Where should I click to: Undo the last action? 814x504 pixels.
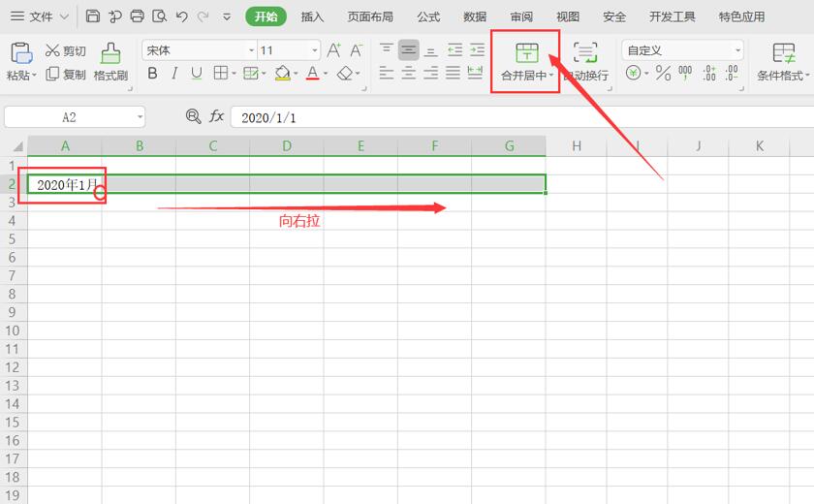[181, 16]
